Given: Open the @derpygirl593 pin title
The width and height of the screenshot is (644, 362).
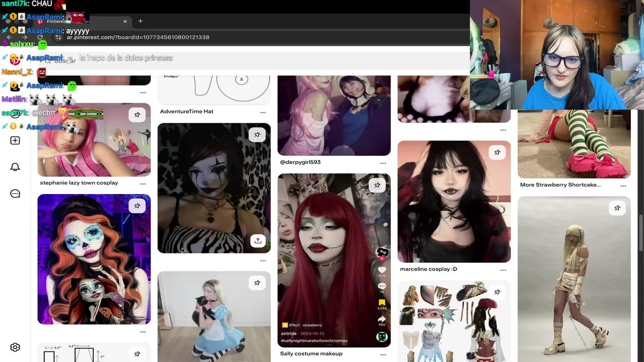Looking at the screenshot, I should (x=300, y=162).
